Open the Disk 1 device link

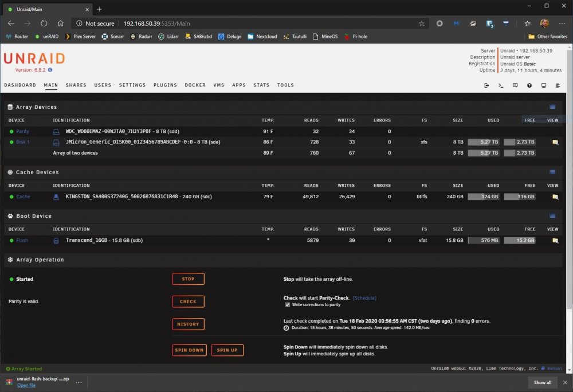[x=23, y=142]
